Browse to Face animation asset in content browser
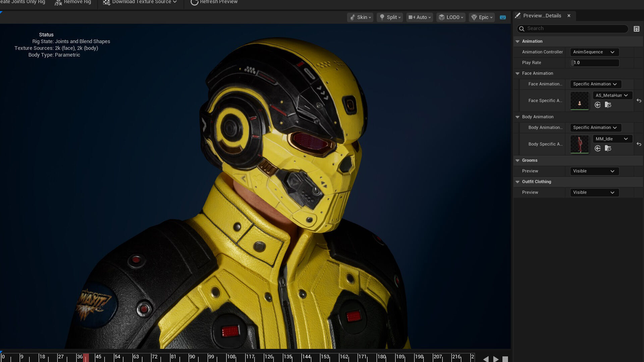 (608, 105)
